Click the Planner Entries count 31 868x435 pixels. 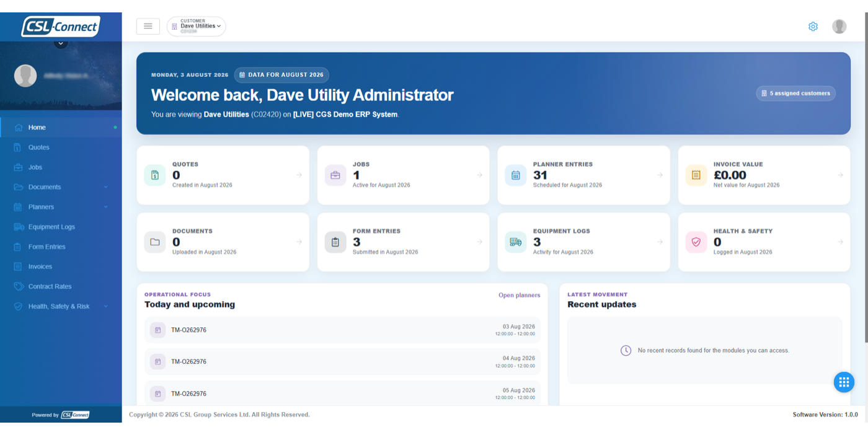[x=540, y=175]
